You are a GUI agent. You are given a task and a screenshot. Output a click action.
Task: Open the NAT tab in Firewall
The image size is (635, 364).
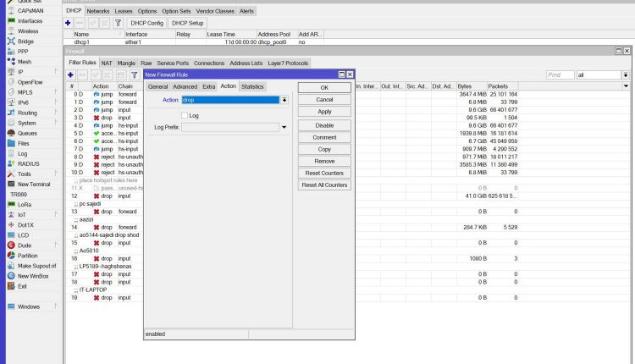click(x=107, y=63)
